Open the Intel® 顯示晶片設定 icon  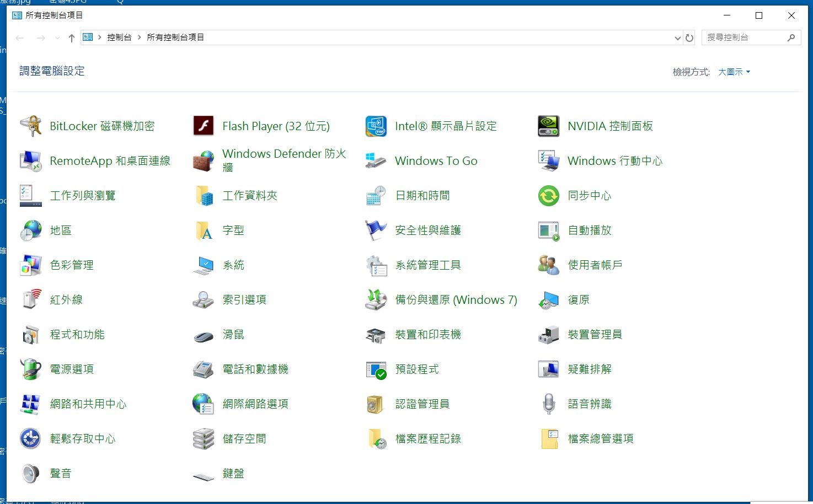376,126
